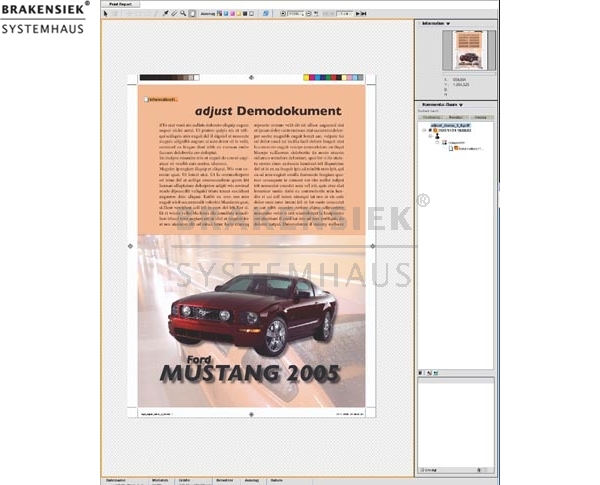Toggle the black channel swatch

coord(245,13)
